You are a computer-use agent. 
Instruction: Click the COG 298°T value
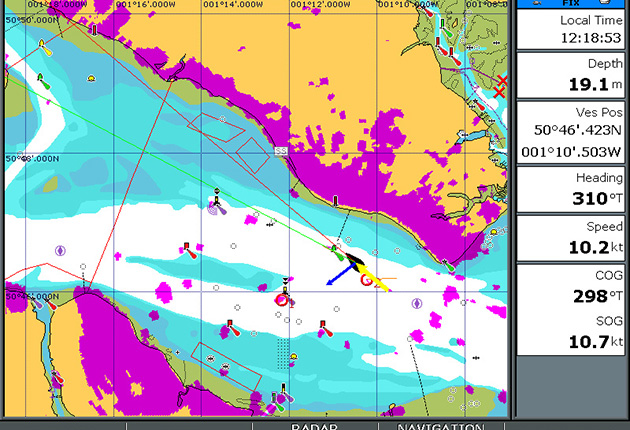[597, 297]
